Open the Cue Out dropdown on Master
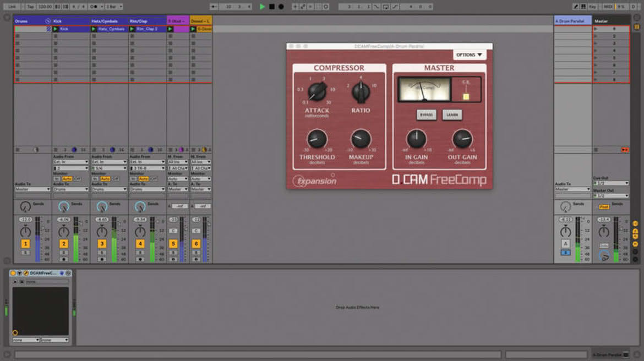Screen dimensions: 644x361 pyautogui.click(x=611, y=183)
